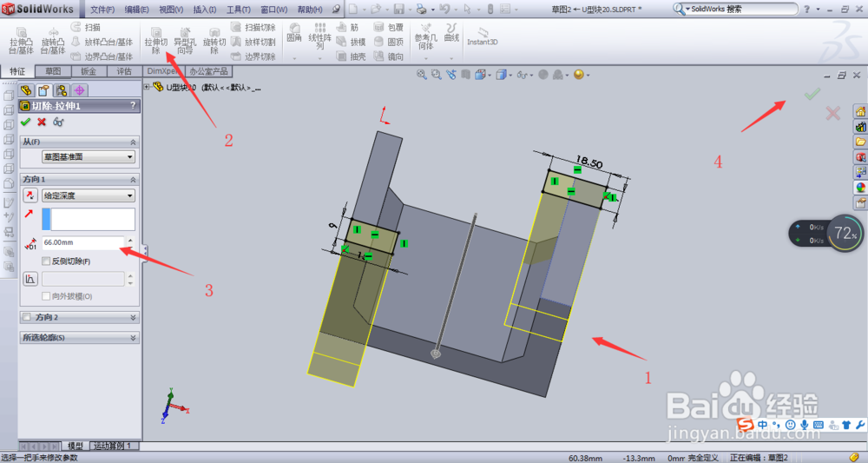Viewport: 868px width, 463px height.
Task: Click the 镜向 mirror tool
Action: pyautogui.click(x=389, y=56)
